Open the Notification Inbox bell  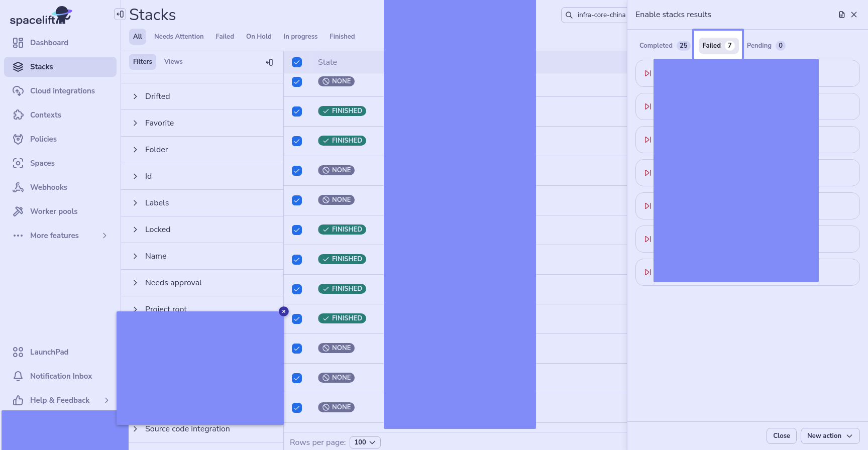pos(18,376)
